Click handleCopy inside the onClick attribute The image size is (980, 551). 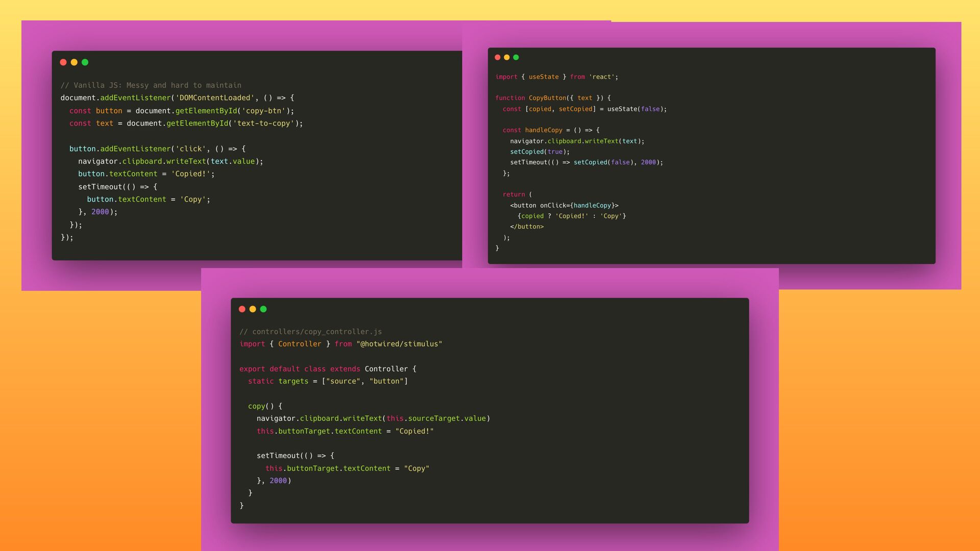tap(592, 206)
